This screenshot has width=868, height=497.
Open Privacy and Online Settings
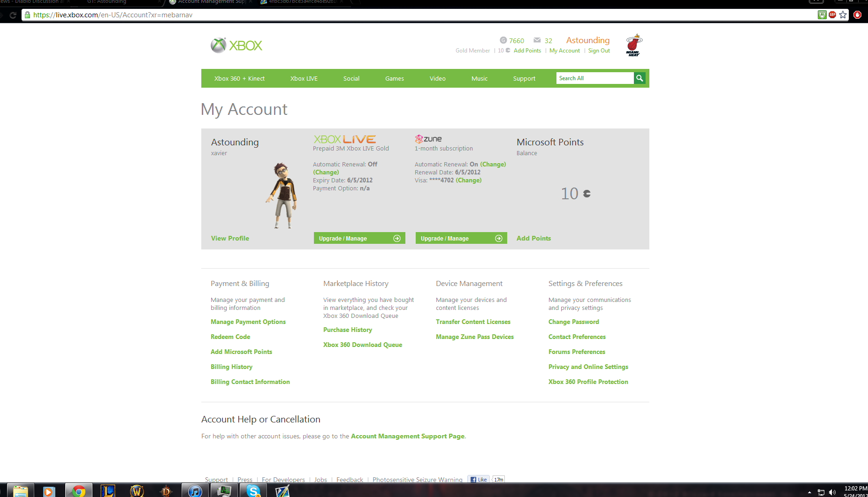pyautogui.click(x=588, y=367)
